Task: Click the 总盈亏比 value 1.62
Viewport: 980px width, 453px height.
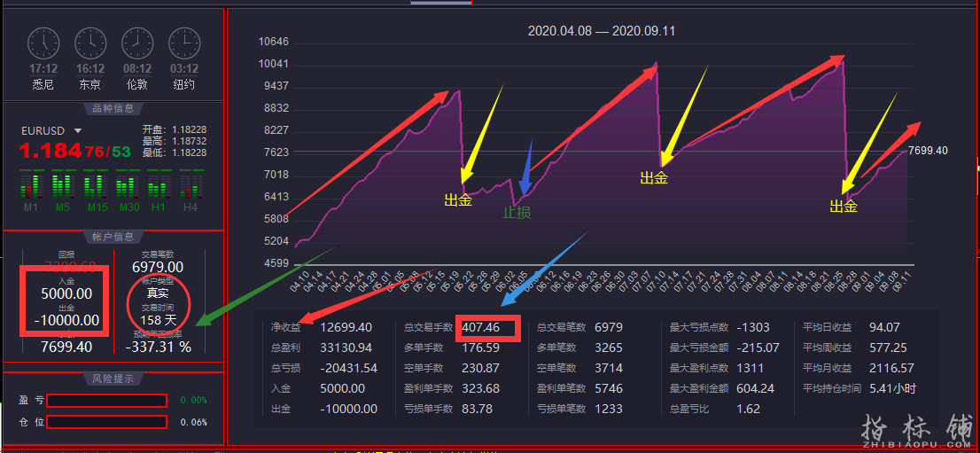Action: (x=749, y=410)
